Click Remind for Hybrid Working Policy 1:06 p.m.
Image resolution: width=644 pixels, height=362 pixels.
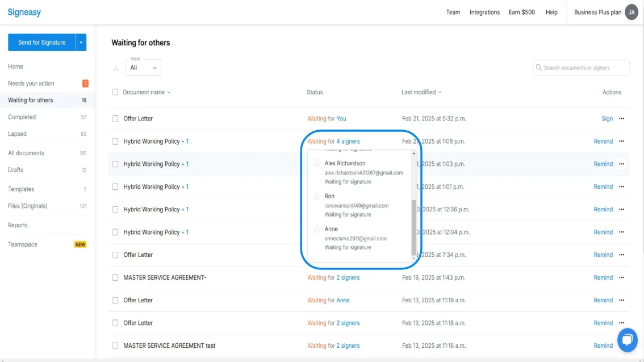603,142
